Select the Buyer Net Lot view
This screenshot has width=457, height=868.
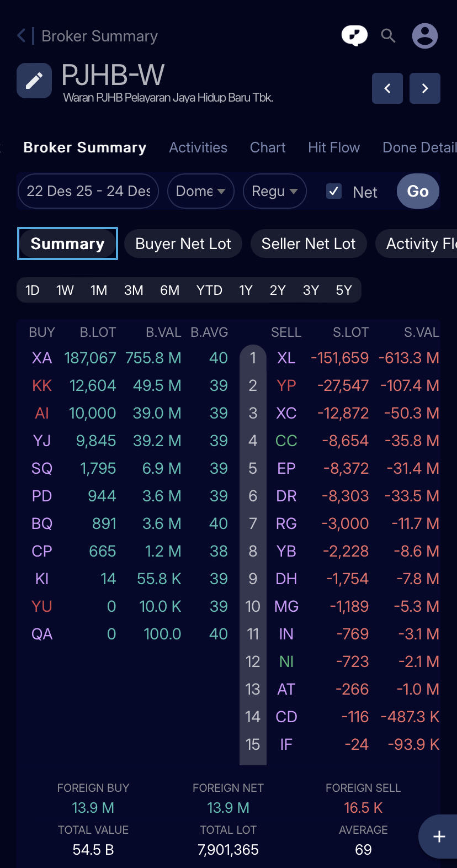point(183,244)
